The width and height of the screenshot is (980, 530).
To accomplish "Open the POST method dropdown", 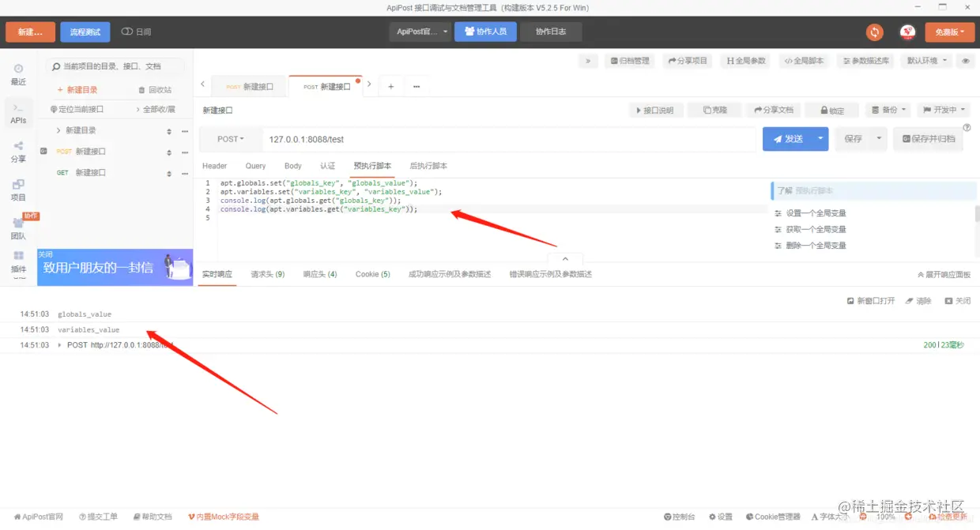I will pos(231,139).
